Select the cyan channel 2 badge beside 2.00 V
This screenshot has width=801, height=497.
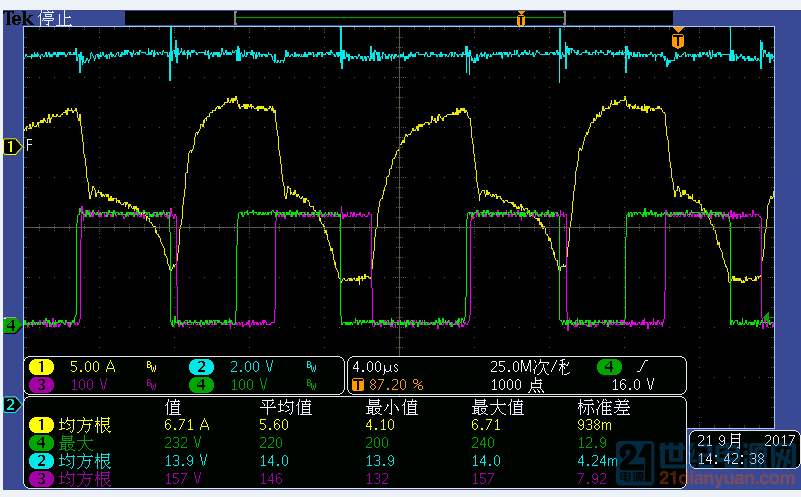[201, 367]
